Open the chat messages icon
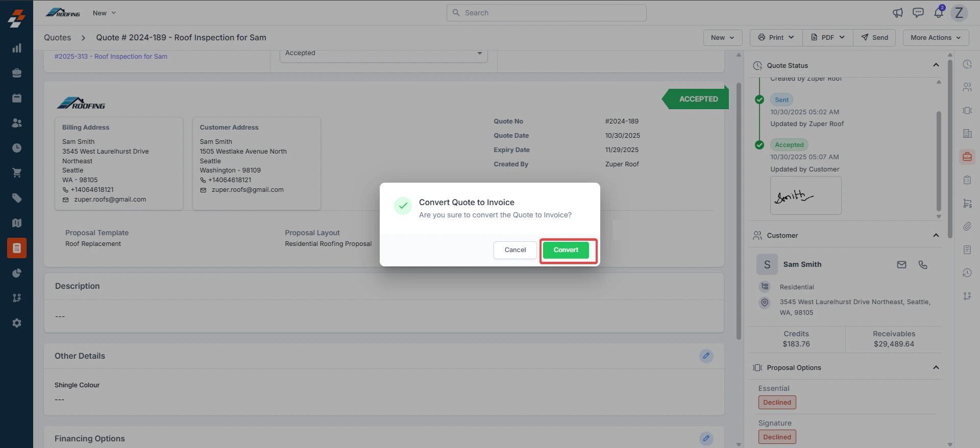980x448 pixels. click(918, 13)
